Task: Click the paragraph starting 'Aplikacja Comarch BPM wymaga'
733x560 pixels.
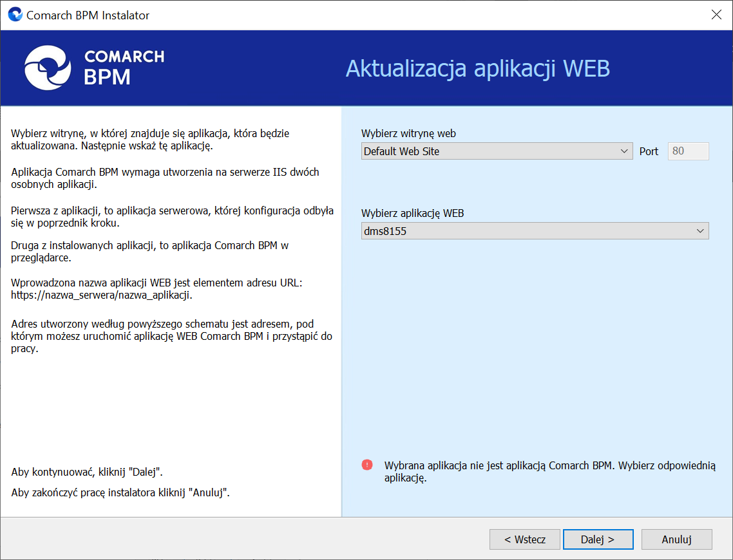Action: click(x=165, y=178)
